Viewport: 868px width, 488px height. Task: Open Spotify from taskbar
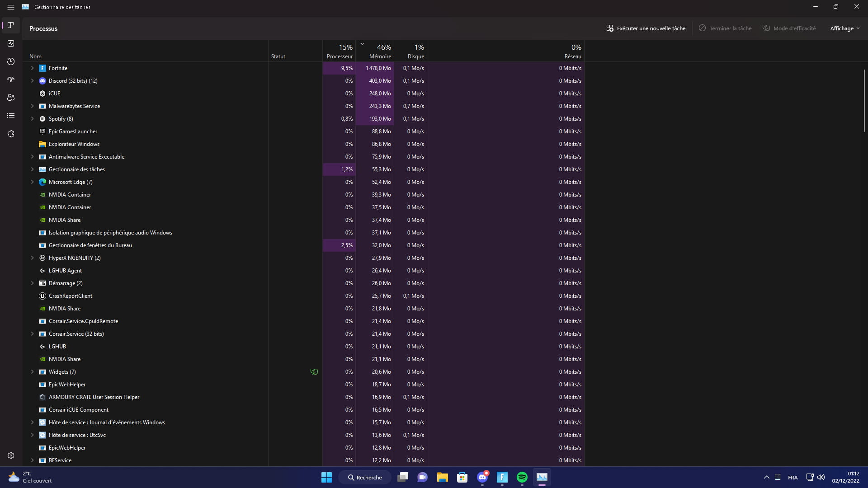(522, 477)
